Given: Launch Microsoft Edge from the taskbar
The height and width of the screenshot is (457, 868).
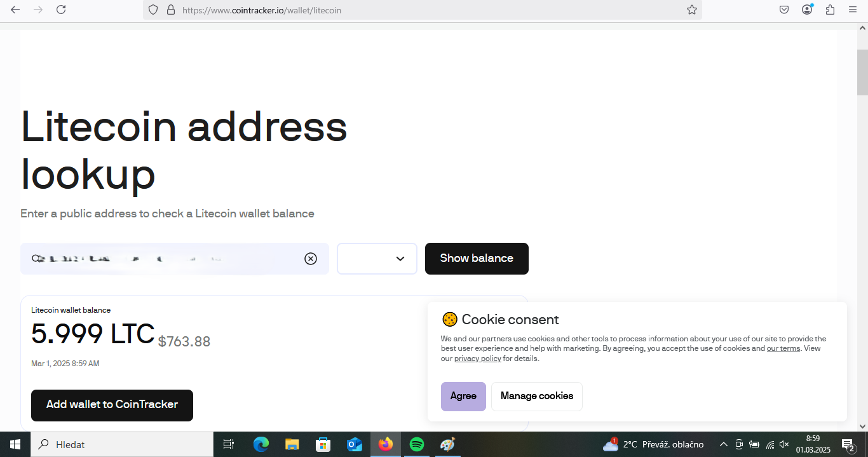Looking at the screenshot, I should pos(261,444).
